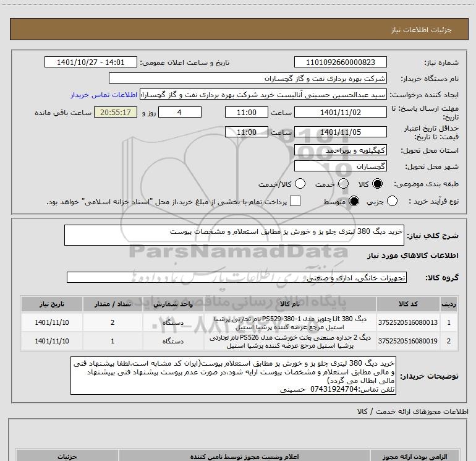
Task: Click the request creator name field
Action: (x=263, y=95)
